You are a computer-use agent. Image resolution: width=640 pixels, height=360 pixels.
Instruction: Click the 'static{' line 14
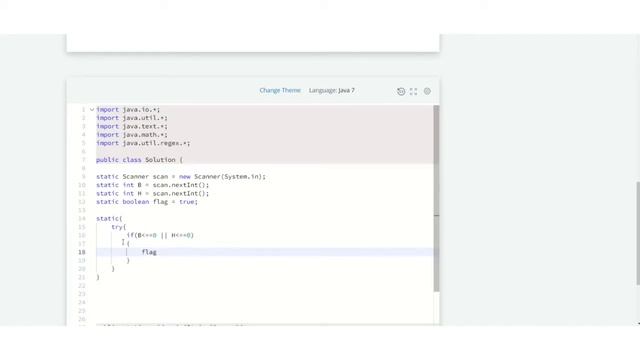(109, 219)
